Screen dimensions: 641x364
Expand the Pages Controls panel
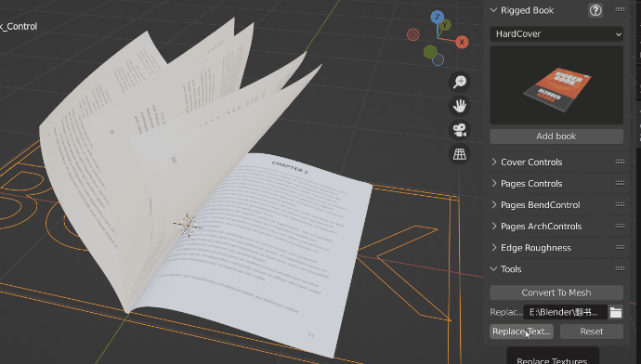tap(494, 184)
